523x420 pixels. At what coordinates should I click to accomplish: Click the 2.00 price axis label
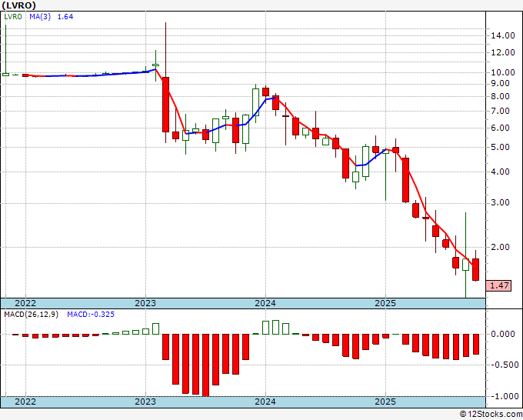[x=500, y=247]
